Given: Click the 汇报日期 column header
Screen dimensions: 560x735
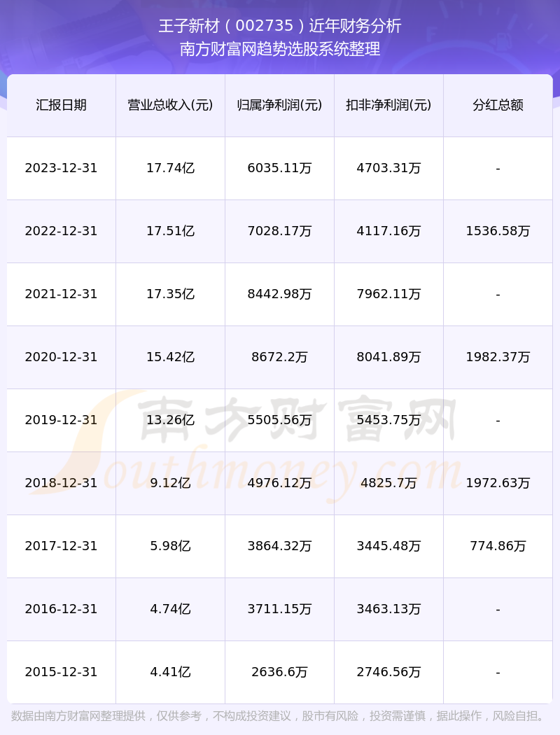Looking at the screenshot, I should click(x=62, y=105).
